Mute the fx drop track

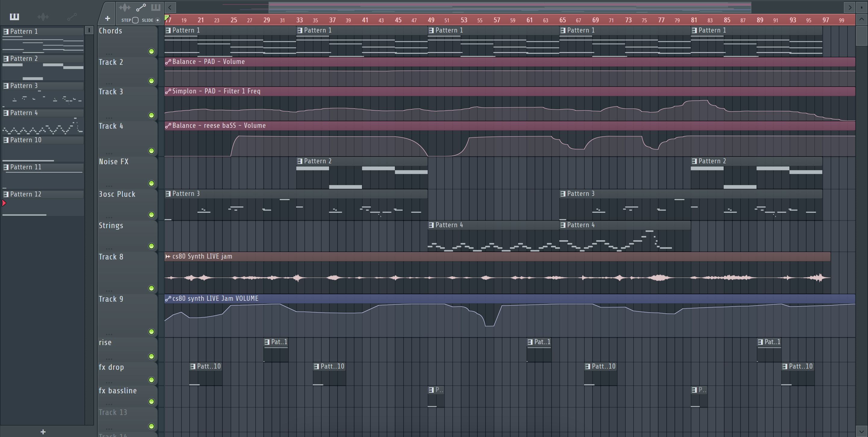152,380
